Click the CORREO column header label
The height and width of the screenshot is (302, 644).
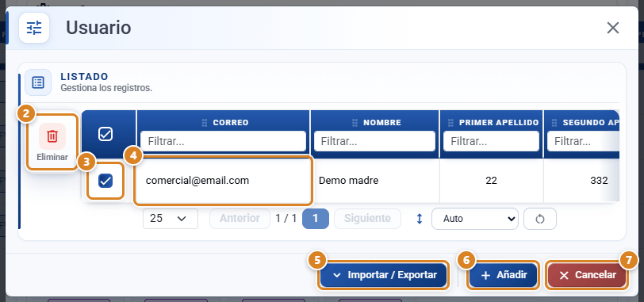(x=231, y=123)
